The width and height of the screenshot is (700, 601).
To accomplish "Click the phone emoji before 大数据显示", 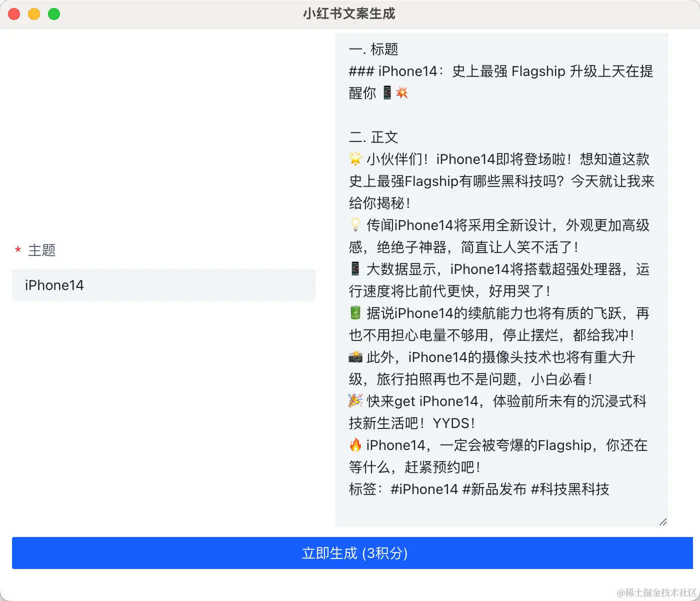I will [x=355, y=269].
